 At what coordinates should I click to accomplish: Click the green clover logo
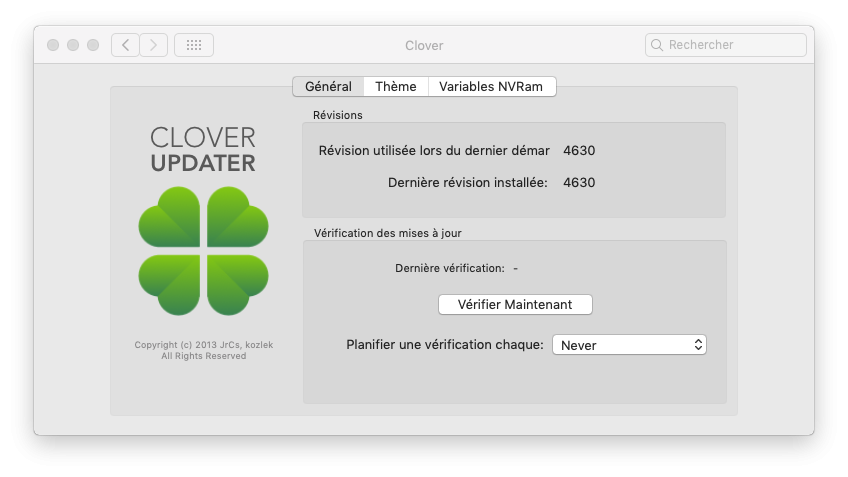click(x=203, y=251)
